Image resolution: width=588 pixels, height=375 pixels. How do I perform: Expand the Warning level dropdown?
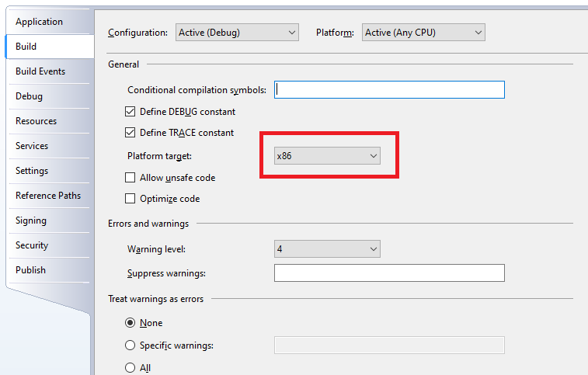point(327,249)
